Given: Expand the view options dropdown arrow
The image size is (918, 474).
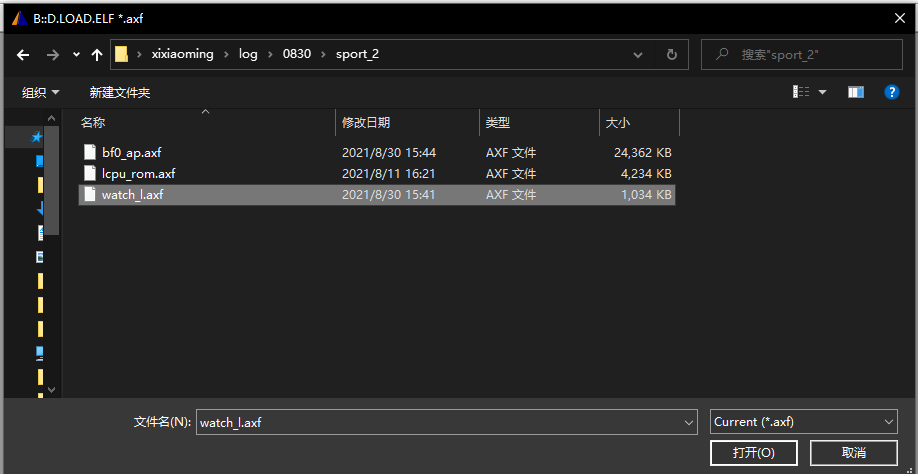Looking at the screenshot, I should point(823,92).
